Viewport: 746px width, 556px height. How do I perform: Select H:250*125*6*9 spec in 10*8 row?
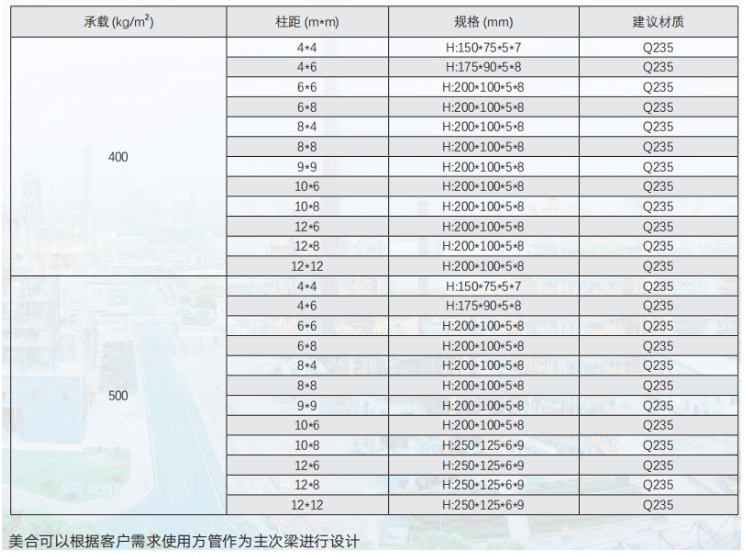pyautogui.click(x=483, y=446)
